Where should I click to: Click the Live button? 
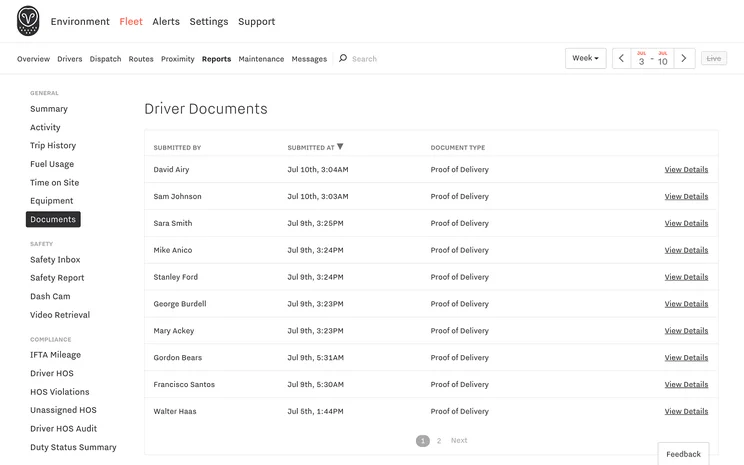click(x=714, y=58)
